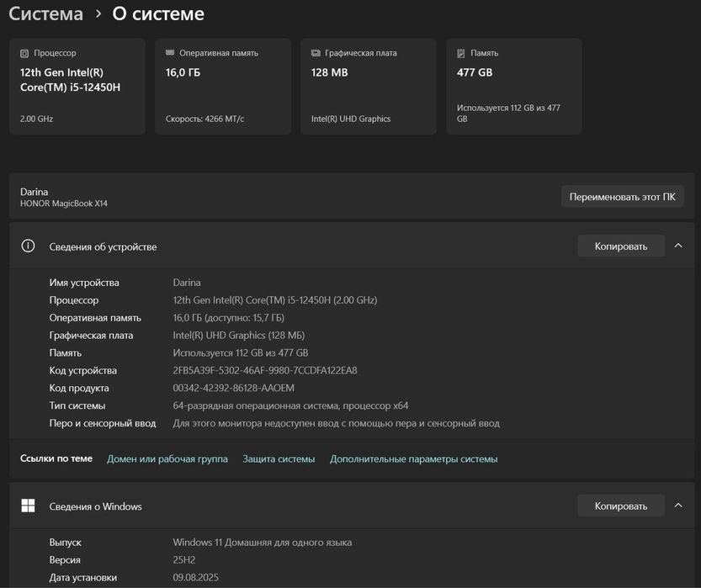Click the info icon beside Сведения об устройстве
Image resolution: width=701 pixels, height=588 pixels.
[28, 246]
